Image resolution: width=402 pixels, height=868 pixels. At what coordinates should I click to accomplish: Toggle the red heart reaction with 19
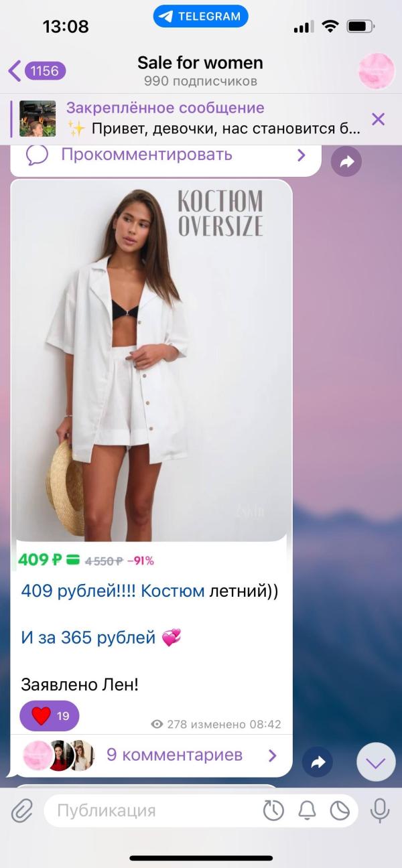tap(50, 716)
